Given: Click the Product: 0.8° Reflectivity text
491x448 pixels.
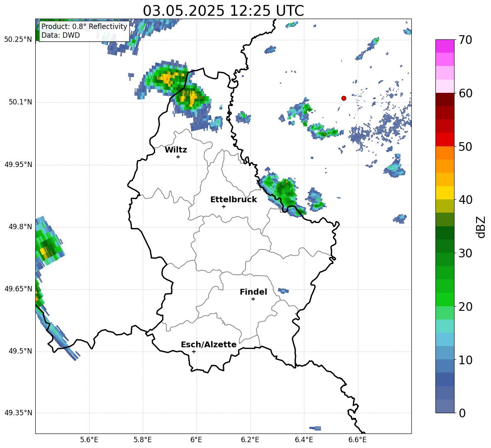Looking at the screenshot, I should [x=84, y=27].
